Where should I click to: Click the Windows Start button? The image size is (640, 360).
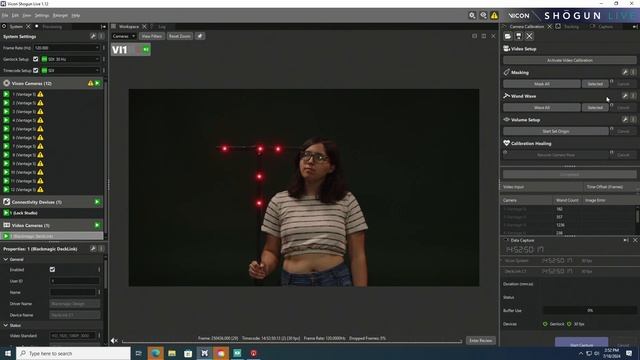[8, 353]
